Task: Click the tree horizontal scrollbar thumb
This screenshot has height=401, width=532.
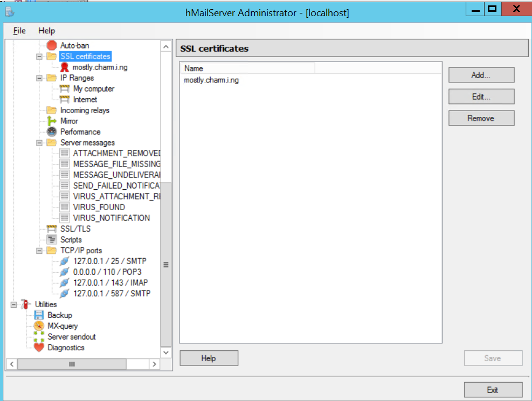Action: 72,364
